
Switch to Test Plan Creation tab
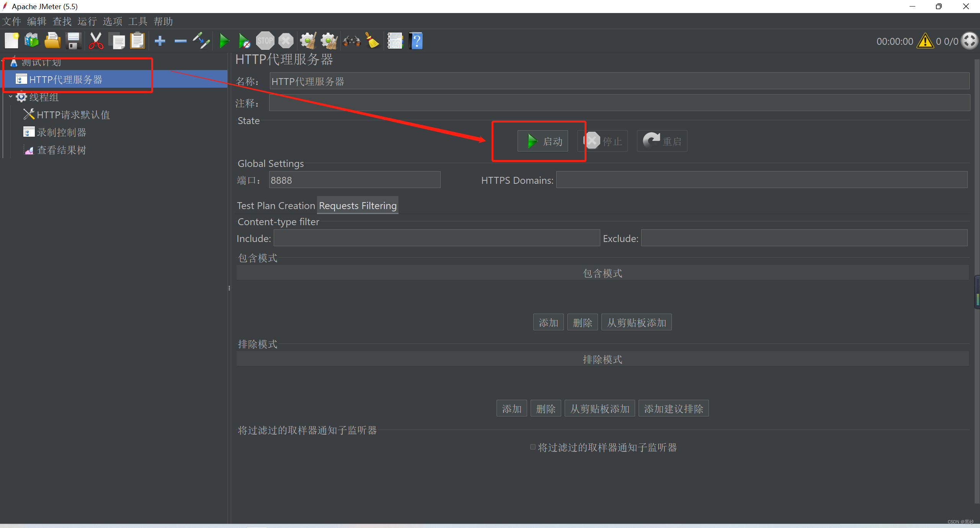click(x=276, y=206)
